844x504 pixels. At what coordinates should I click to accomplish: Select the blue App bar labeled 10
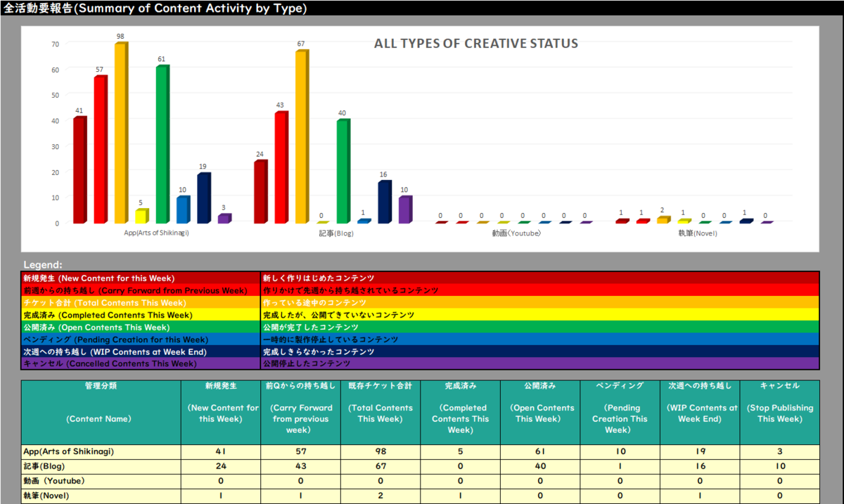(x=183, y=210)
